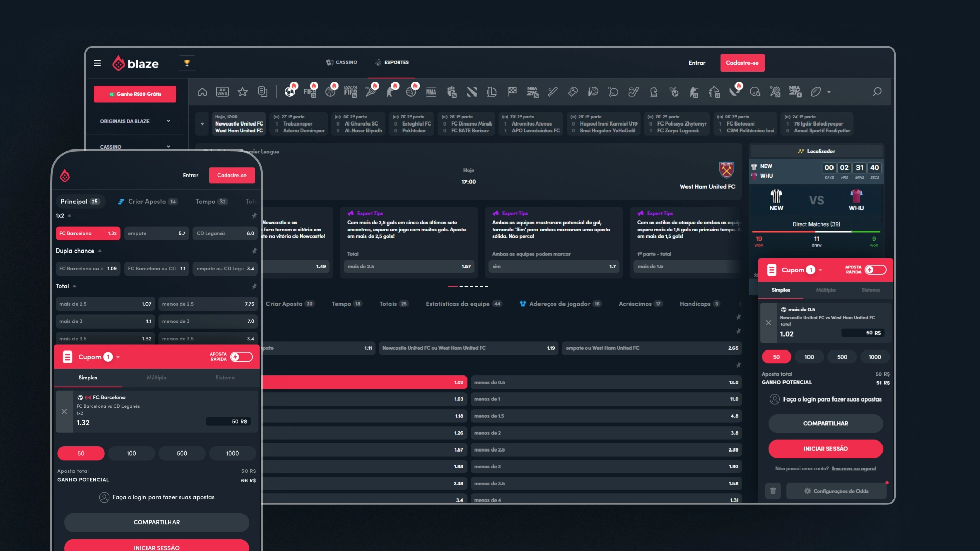Expand the Cupom dropdown arrow on desktop

[x=820, y=270]
